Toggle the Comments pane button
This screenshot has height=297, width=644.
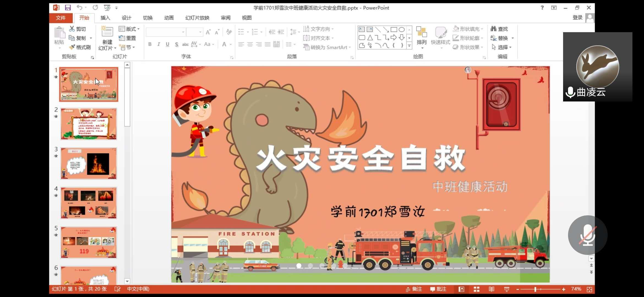coord(438,289)
